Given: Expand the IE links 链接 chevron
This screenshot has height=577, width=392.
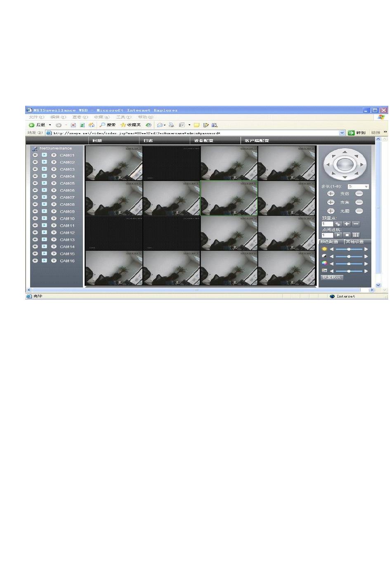Looking at the screenshot, I should pyautogui.click(x=385, y=132).
